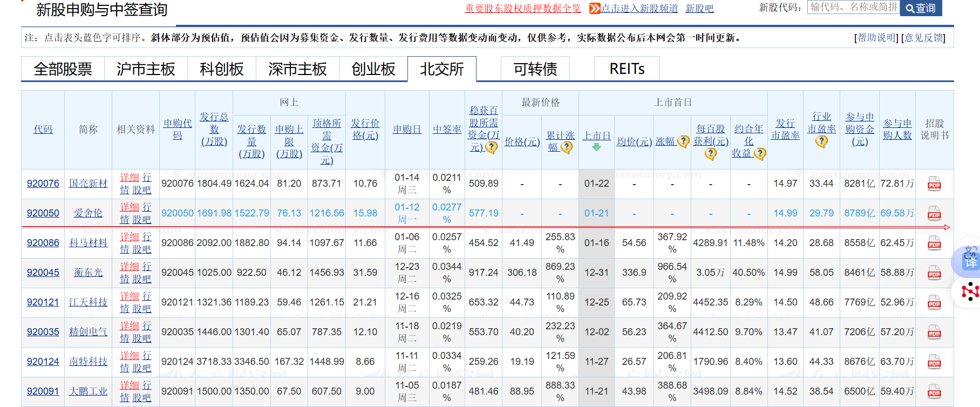Click help icon beside 约合年化收益
980x407 pixels.
760,154
